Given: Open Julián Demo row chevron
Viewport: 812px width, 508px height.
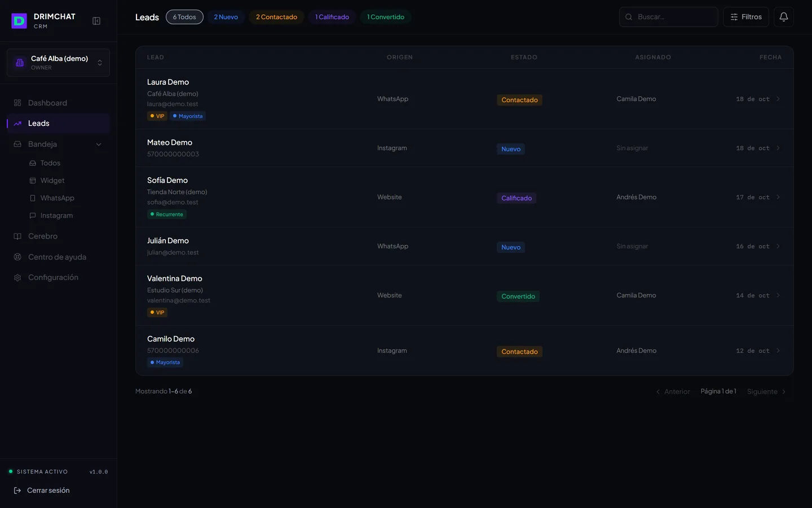Looking at the screenshot, I should (x=778, y=246).
